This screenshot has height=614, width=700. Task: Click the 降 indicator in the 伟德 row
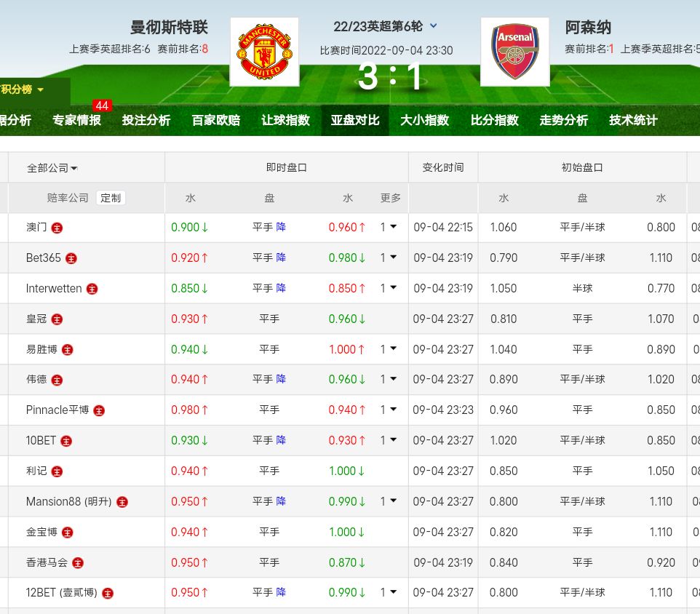pyautogui.click(x=281, y=379)
